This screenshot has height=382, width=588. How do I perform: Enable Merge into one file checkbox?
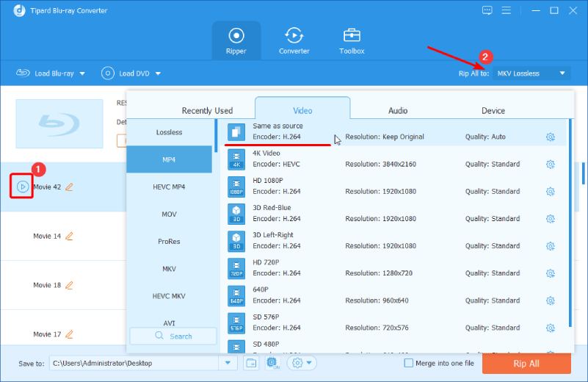[409, 363]
